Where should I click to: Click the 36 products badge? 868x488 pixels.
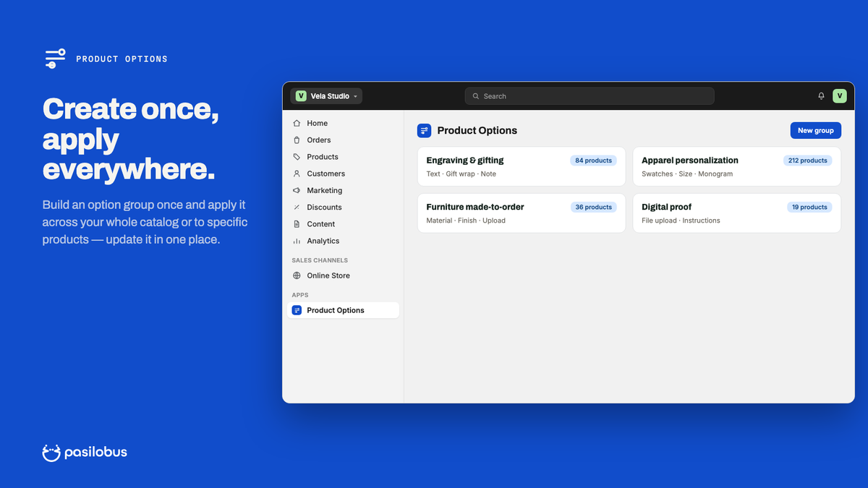(593, 207)
